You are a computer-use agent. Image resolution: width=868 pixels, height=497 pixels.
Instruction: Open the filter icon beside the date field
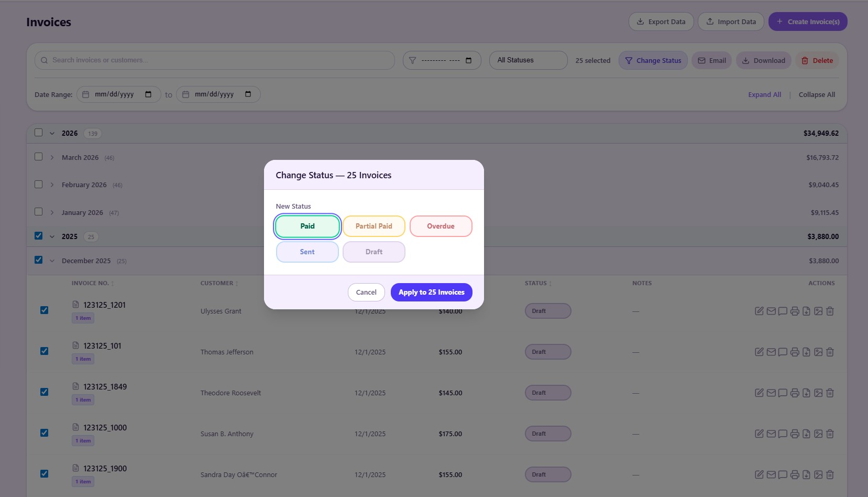click(412, 60)
